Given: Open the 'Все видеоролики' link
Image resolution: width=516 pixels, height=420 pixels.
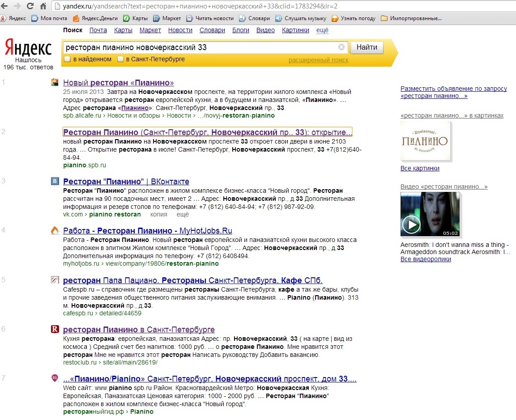Looking at the screenshot, I should tap(426, 259).
